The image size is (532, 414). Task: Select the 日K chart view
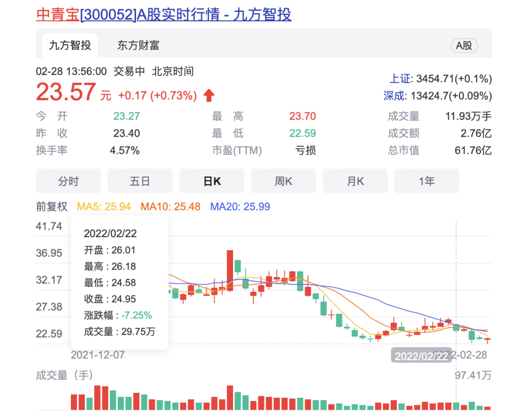click(x=212, y=181)
